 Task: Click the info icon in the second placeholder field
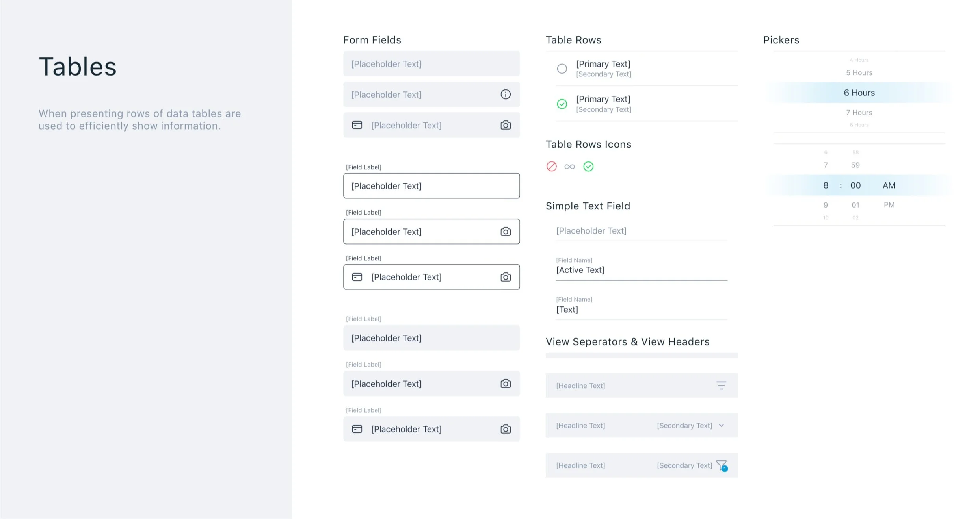click(505, 95)
